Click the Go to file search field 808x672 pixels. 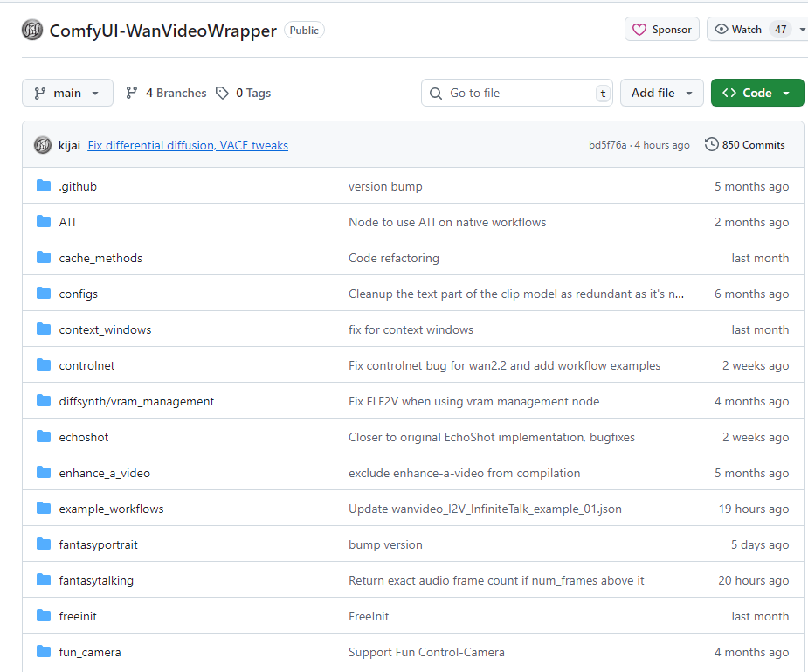point(517,93)
